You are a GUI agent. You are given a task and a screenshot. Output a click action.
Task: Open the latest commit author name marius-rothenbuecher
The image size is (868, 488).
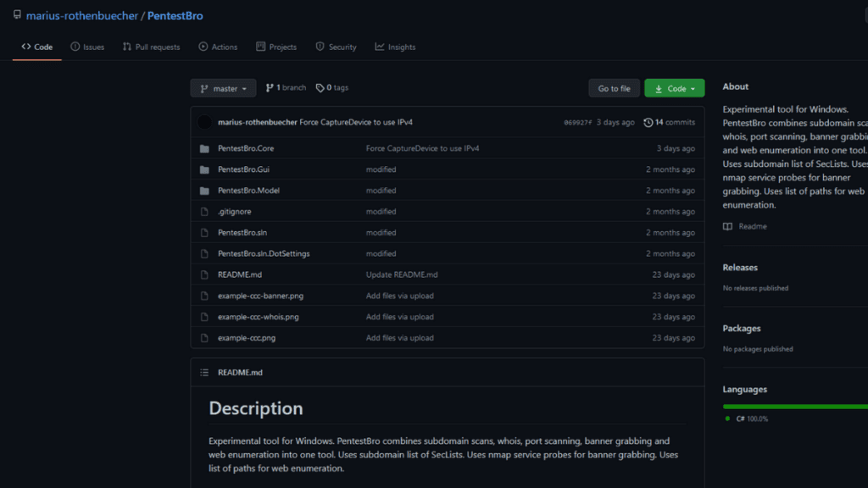[258, 122]
